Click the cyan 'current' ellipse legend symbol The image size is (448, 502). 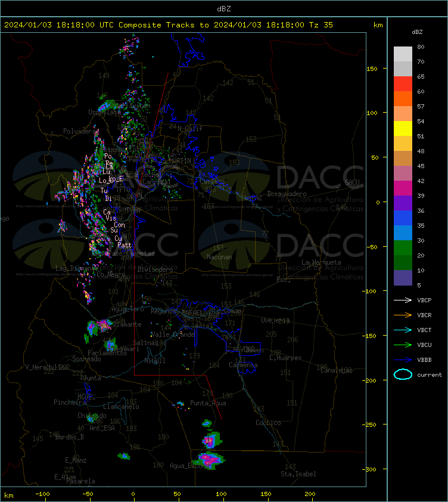click(x=403, y=374)
